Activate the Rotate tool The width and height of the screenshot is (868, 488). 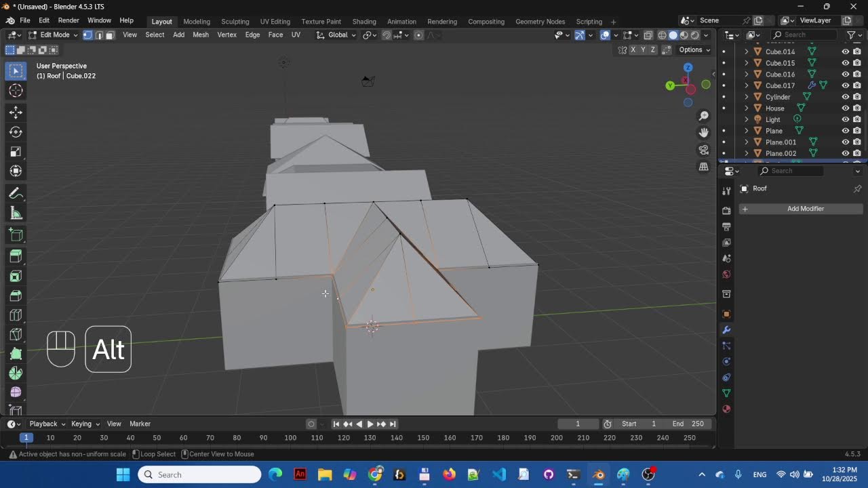[x=16, y=132]
